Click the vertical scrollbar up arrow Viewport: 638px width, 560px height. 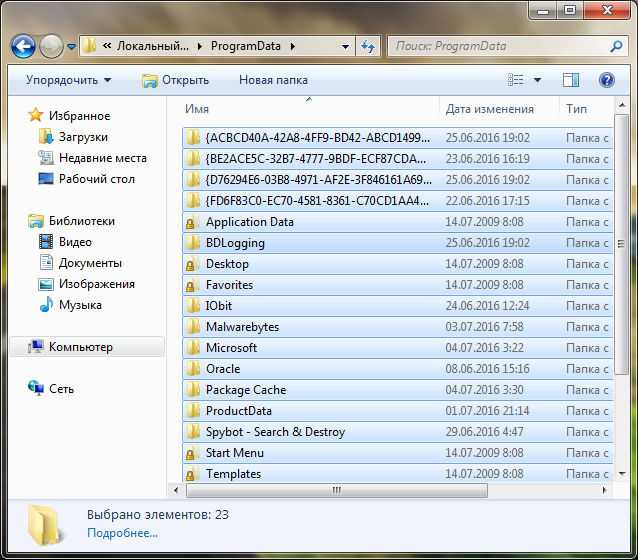coord(622,105)
